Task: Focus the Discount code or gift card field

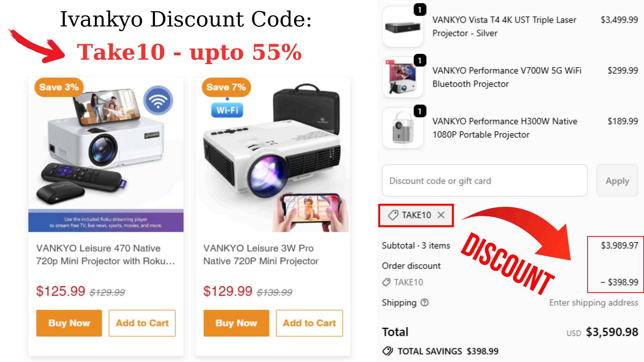Action: pyautogui.click(x=485, y=181)
